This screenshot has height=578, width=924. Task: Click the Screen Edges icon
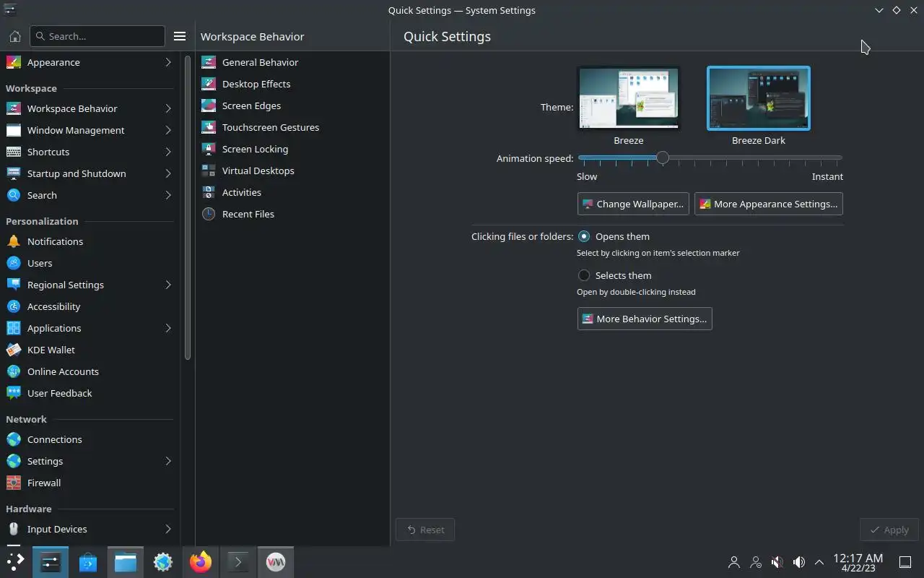209,105
